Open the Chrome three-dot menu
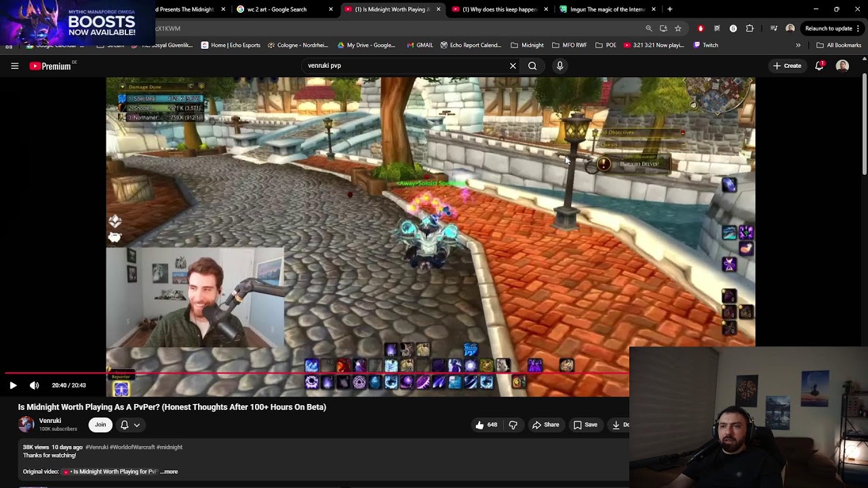The image size is (868, 488). (x=859, y=28)
